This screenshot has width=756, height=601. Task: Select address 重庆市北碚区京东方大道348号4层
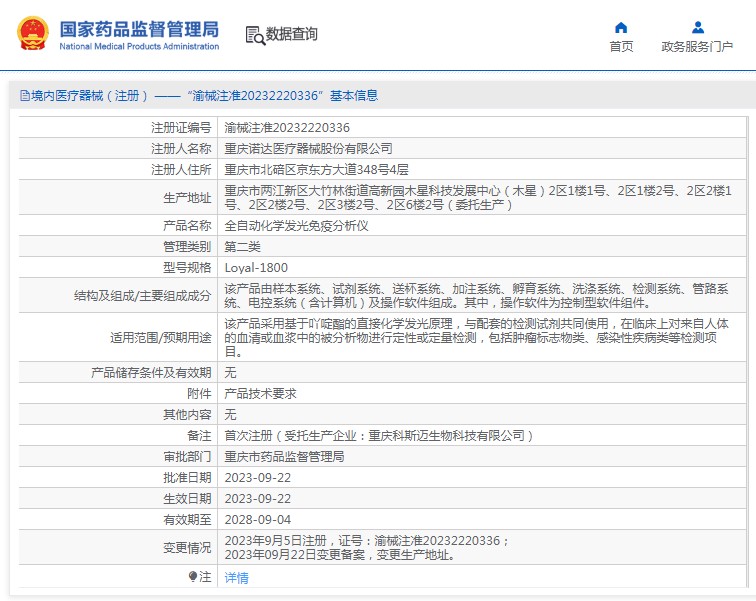pos(316,170)
